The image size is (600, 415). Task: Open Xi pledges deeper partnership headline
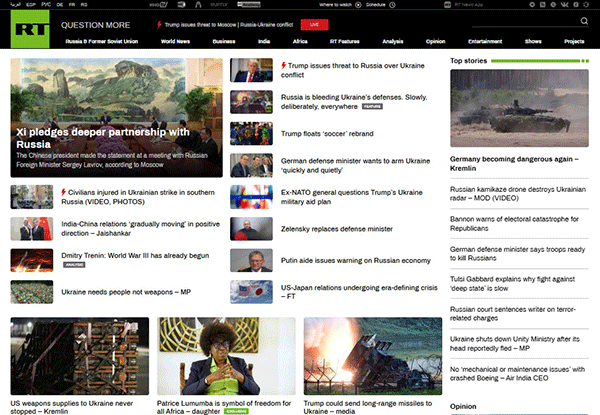pos(103,138)
